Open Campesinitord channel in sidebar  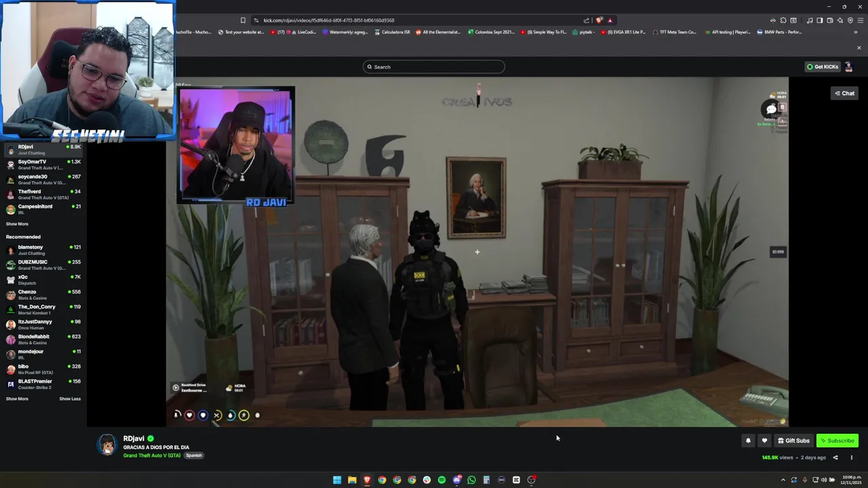tap(43, 209)
